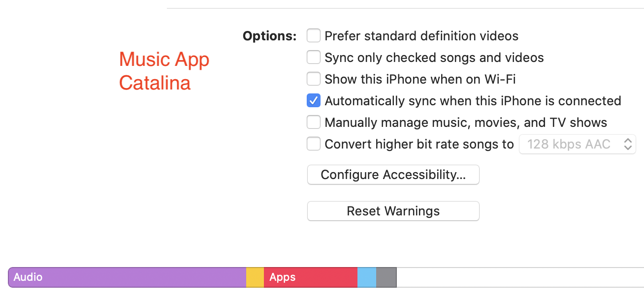The height and width of the screenshot is (300, 644).
Task: Tick Manually manage music, movies, and TV shows
Action: click(314, 122)
